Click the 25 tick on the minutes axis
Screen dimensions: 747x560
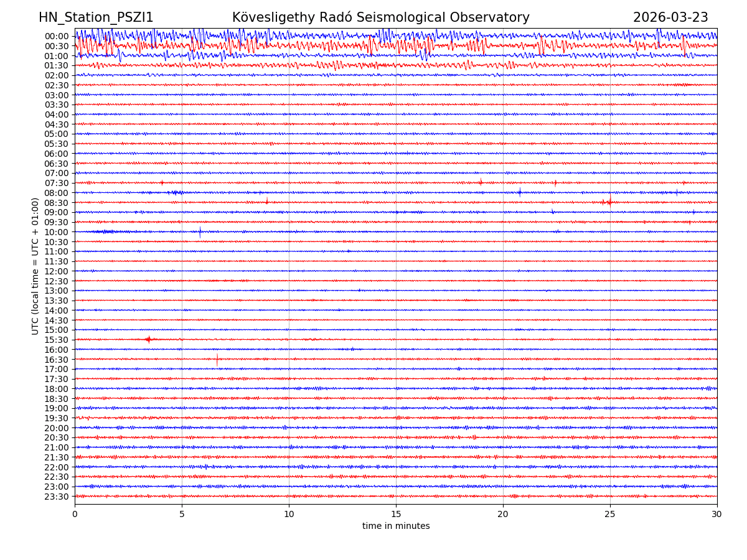click(610, 515)
